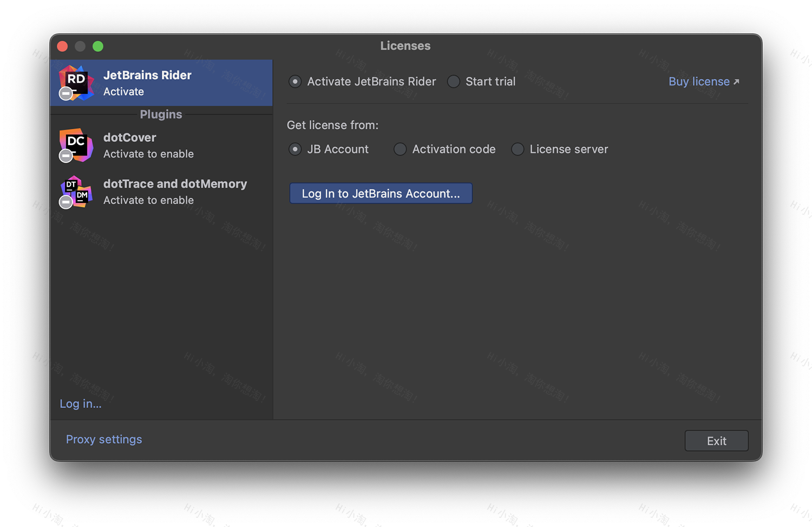
Task: Click the green zoom button in the titlebar
Action: click(98, 46)
